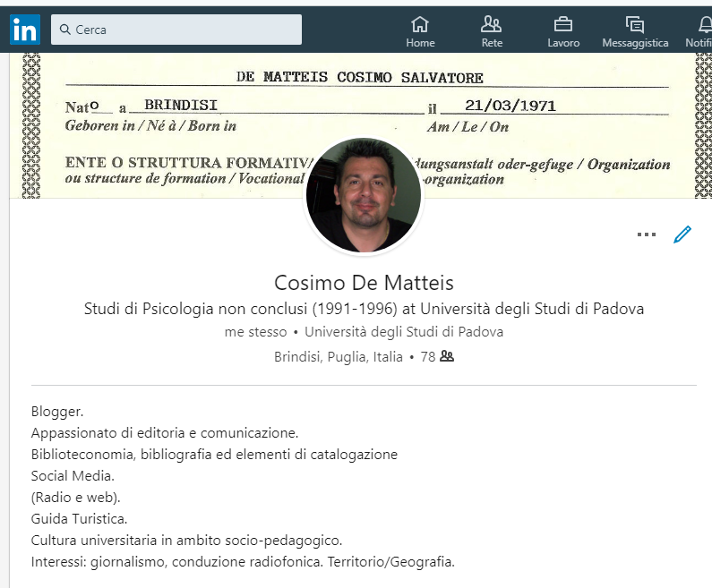This screenshot has width=712, height=588.
Task: Open the round profile photo
Action: point(364,195)
